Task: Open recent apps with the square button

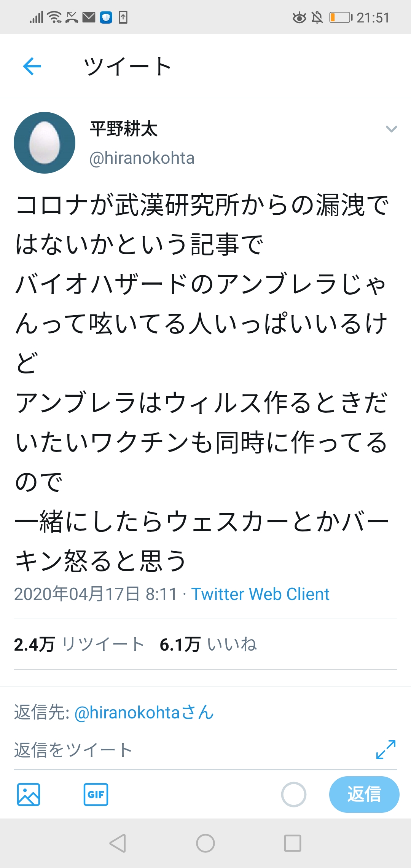Action: pyautogui.click(x=292, y=843)
